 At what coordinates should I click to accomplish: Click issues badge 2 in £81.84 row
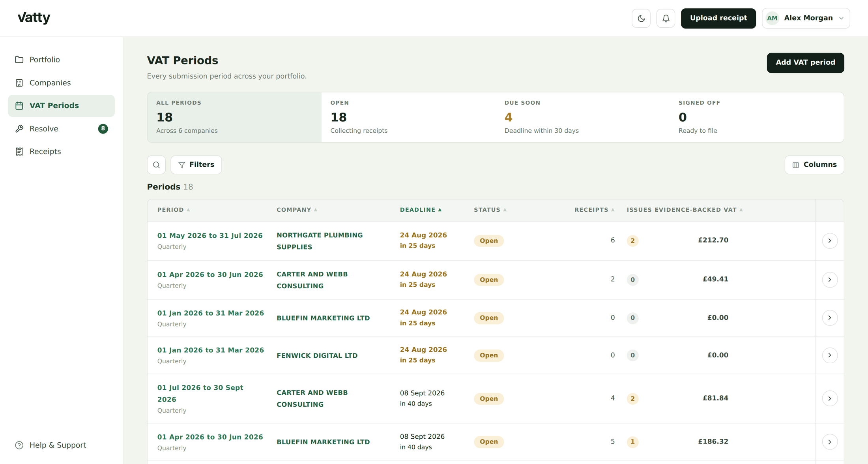coord(632,399)
